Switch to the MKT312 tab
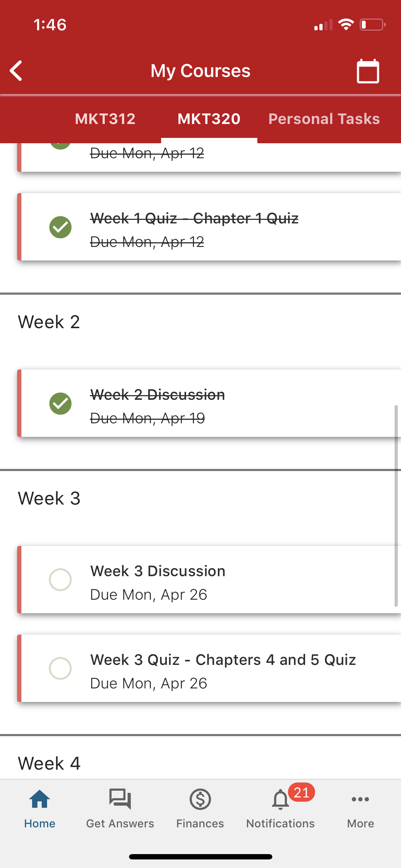 coord(105,119)
